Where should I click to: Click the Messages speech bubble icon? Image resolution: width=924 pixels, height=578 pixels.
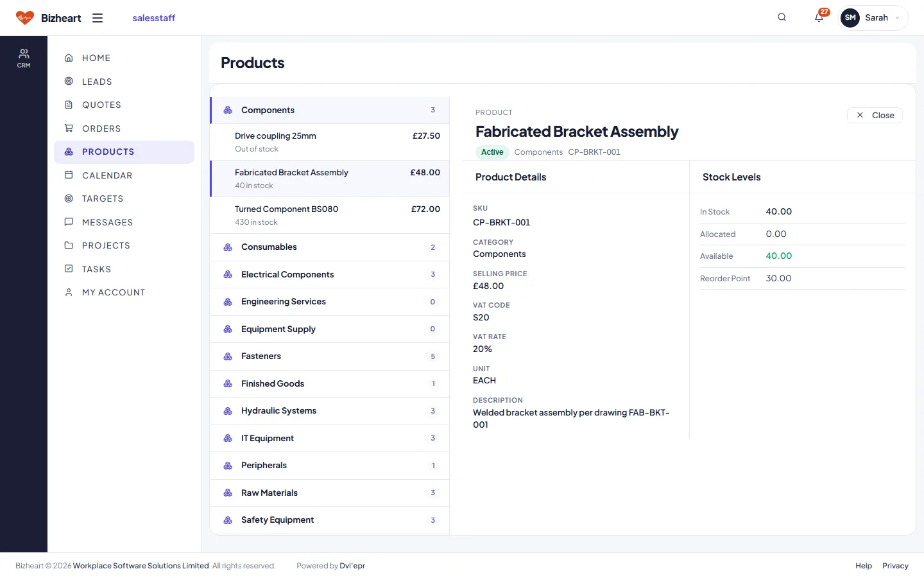pos(69,222)
